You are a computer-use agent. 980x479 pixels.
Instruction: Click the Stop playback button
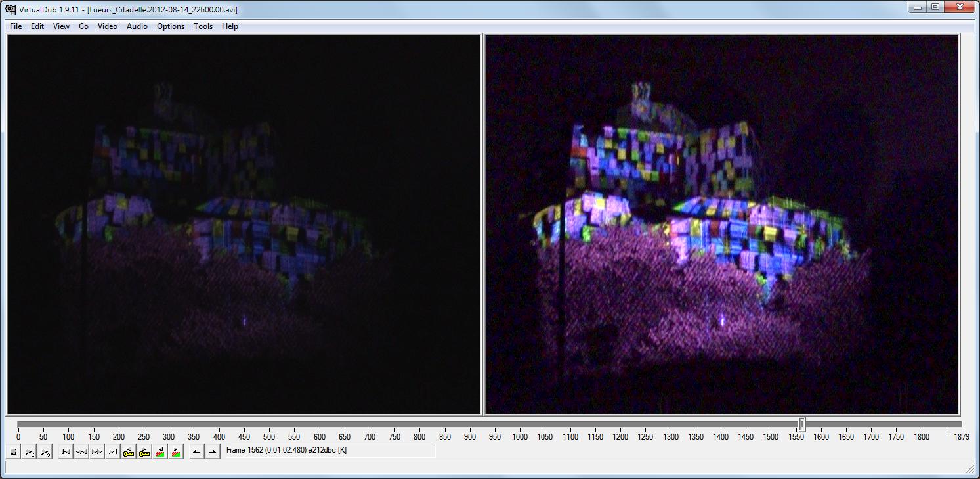coord(13,452)
